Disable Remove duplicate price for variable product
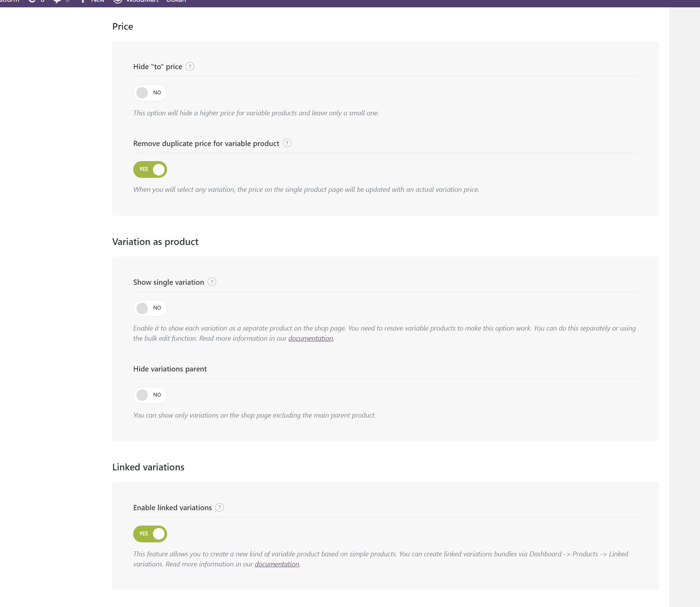700x607 pixels. coord(150,169)
